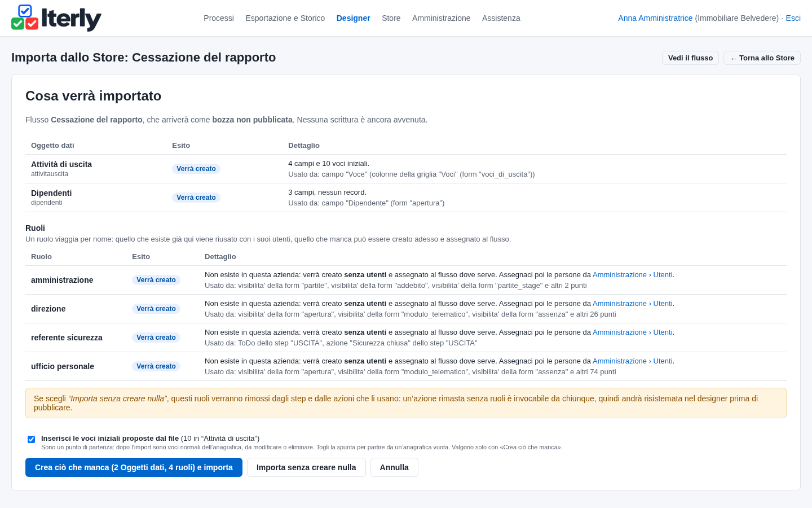The image size is (812, 508).
Task: Click Verrà creato badge for referente sicurezza
Action: pyautogui.click(x=156, y=338)
